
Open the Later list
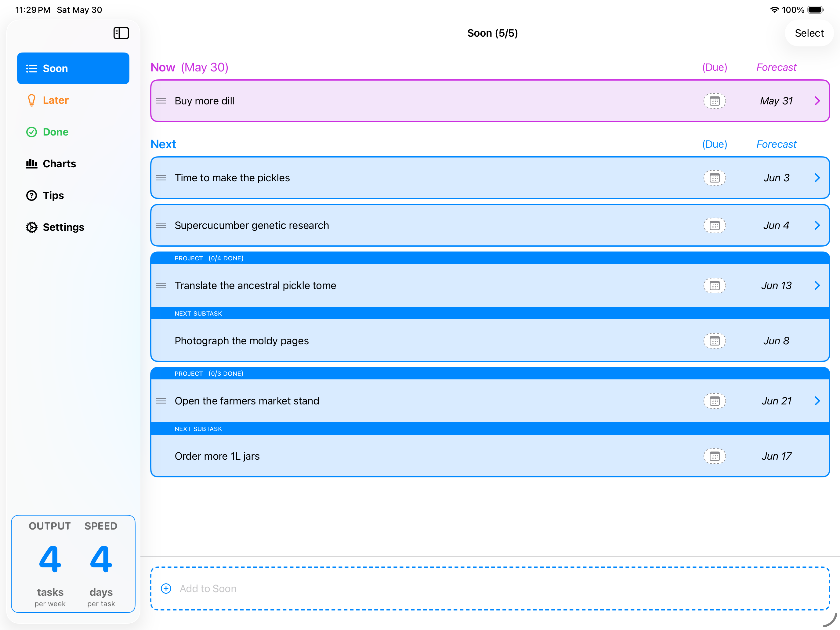point(73,100)
